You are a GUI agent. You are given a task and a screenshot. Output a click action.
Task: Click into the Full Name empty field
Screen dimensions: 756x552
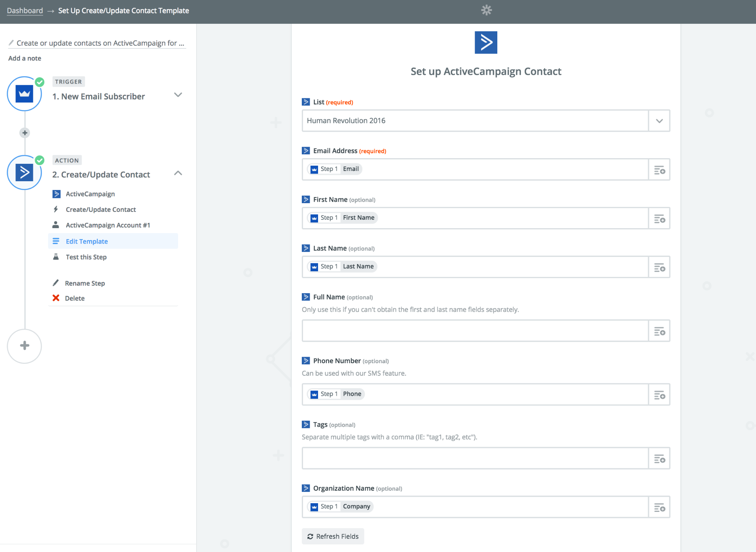pyautogui.click(x=475, y=331)
